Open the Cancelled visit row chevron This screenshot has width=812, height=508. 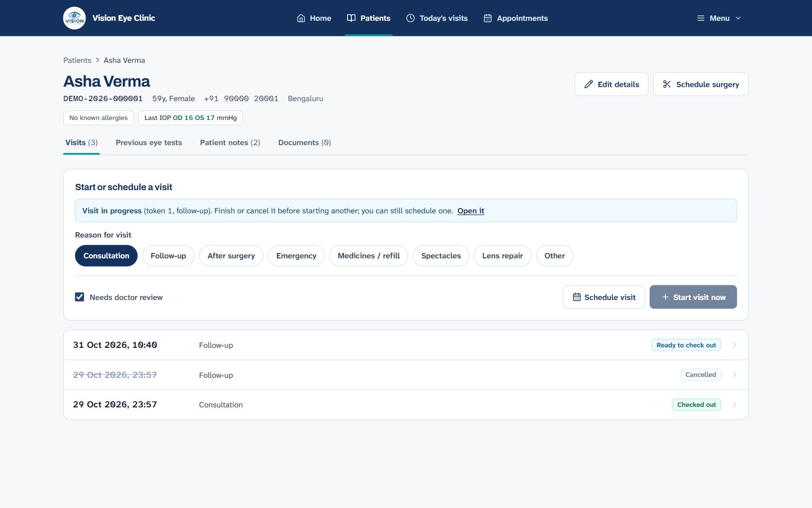tap(735, 375)
